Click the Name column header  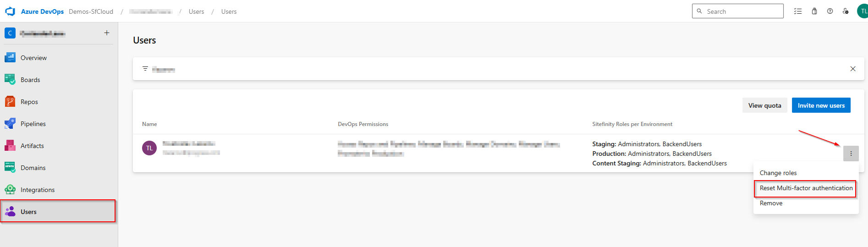pyautogui.click(x=149, y=124)
